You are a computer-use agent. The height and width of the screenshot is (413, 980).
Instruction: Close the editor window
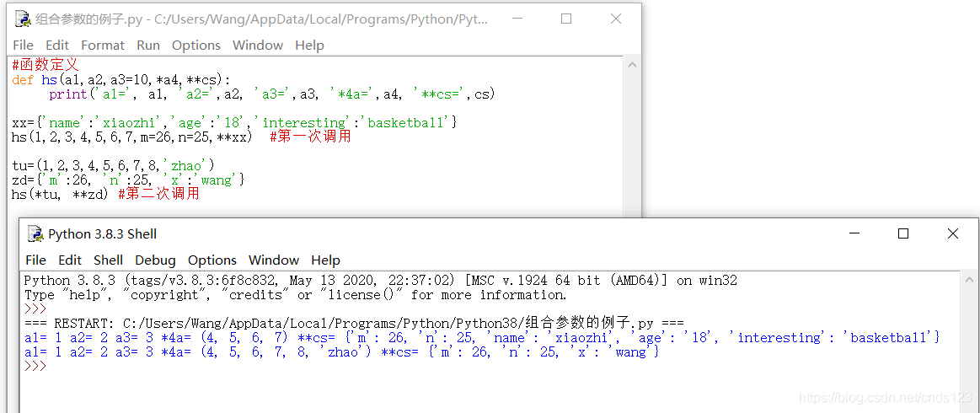(616, 19)
